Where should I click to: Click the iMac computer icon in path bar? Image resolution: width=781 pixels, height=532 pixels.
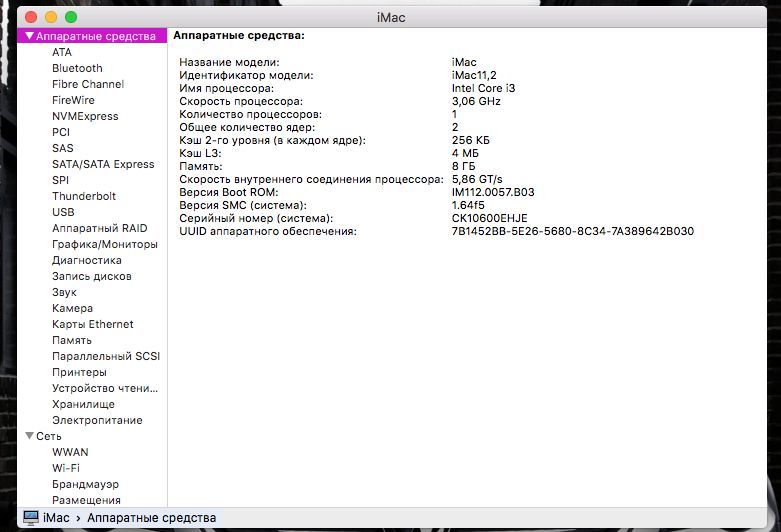point(31,518)
